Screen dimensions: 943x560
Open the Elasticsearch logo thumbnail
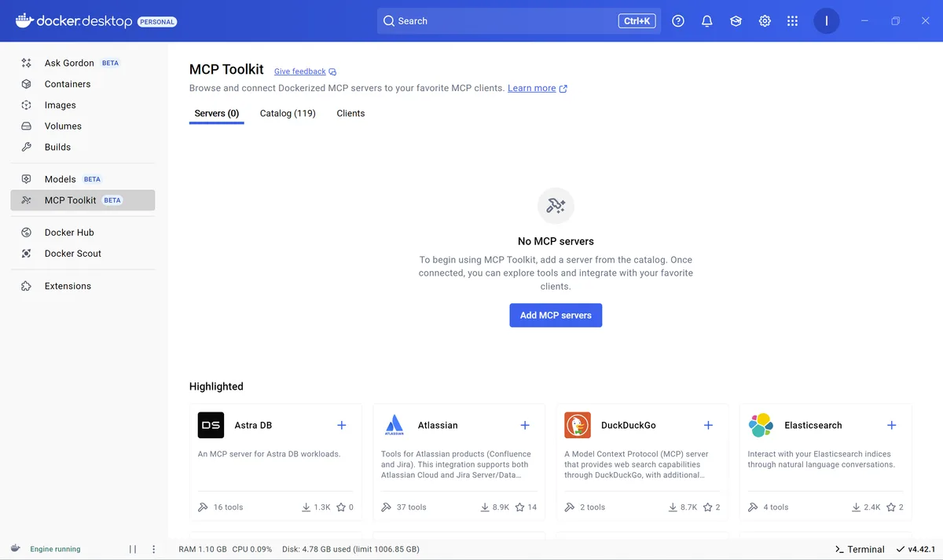click(x=761, y=425)
